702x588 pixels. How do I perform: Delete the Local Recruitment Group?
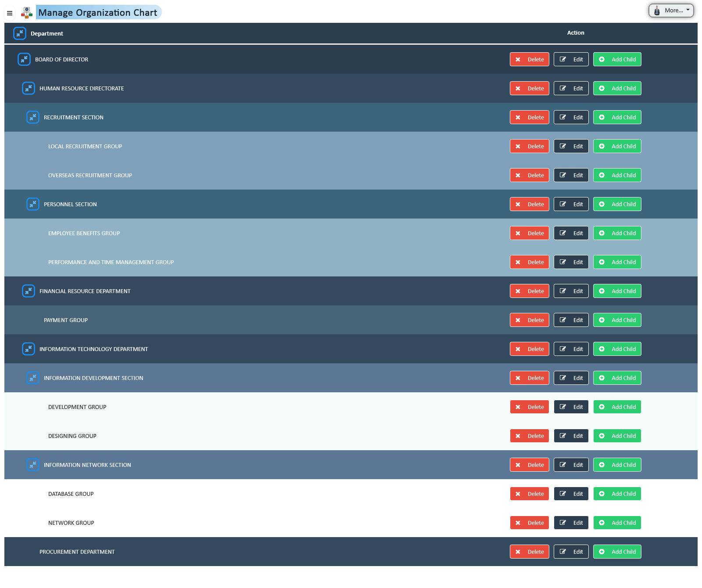[529, 146]
